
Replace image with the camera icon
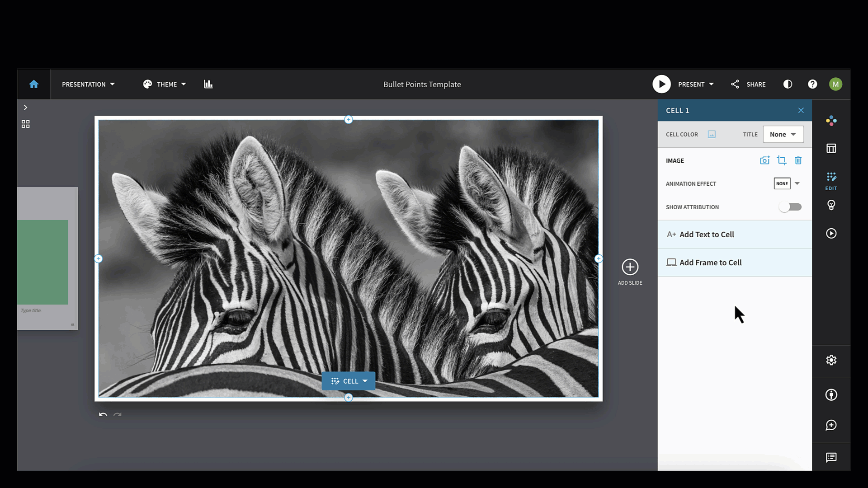point(764,160)
